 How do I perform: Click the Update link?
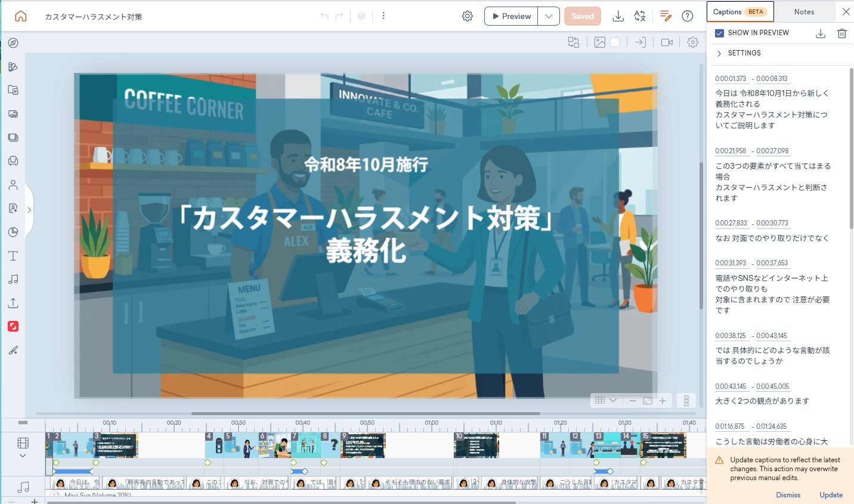pyautogui.click(x=831, y=495)
